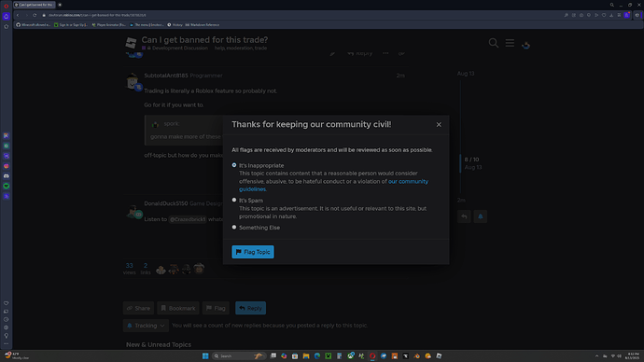Close the flag dialog with X
Viewport: 644px width, 362px height.
click(x=439, y=124)
